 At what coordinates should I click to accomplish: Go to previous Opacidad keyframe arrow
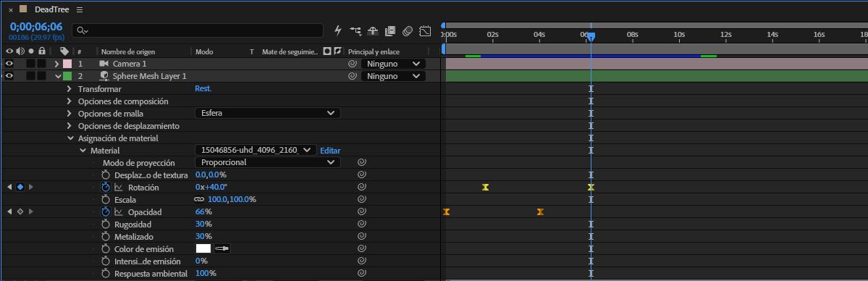tap(9, 211)
